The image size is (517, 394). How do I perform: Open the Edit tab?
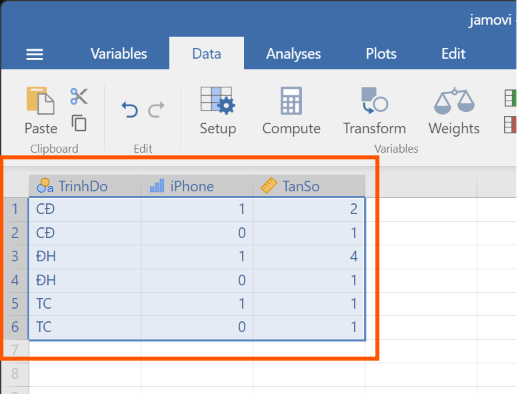453,54
